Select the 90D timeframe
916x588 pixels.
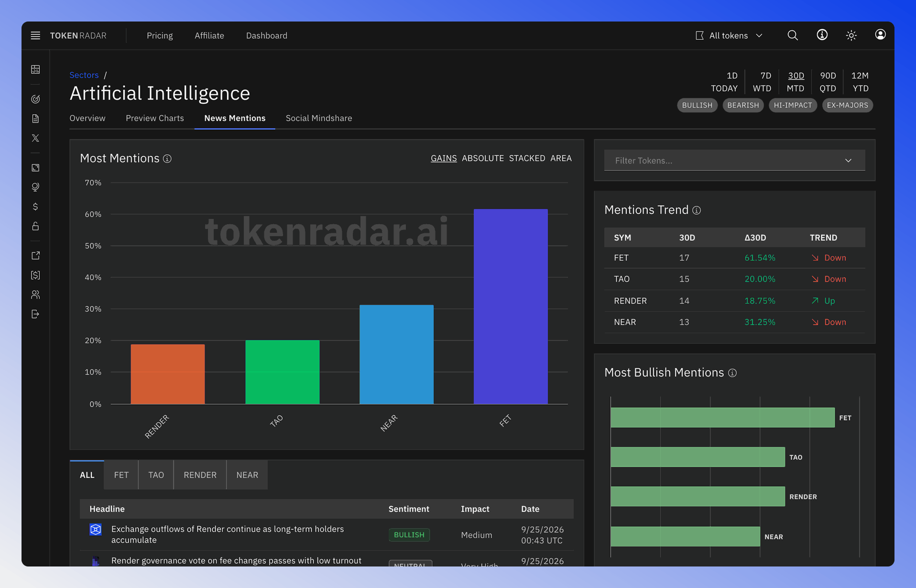[828, 76]
